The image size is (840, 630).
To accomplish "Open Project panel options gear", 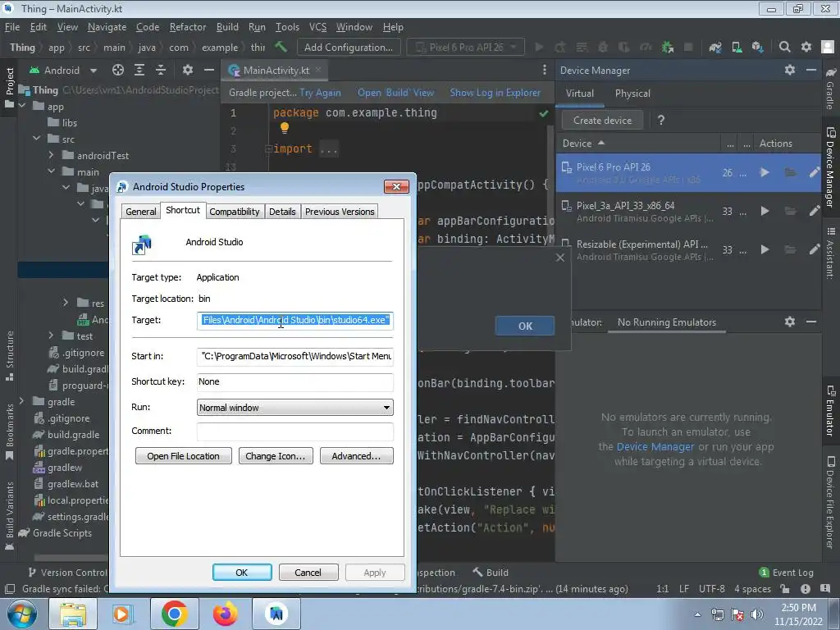I will [188, 71].
